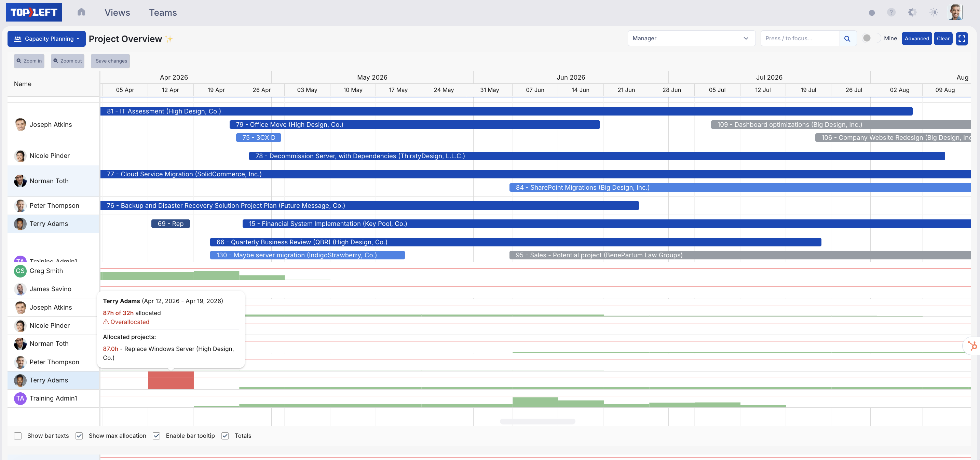Click the horizontal timeline scrollbar

point(537,421)
